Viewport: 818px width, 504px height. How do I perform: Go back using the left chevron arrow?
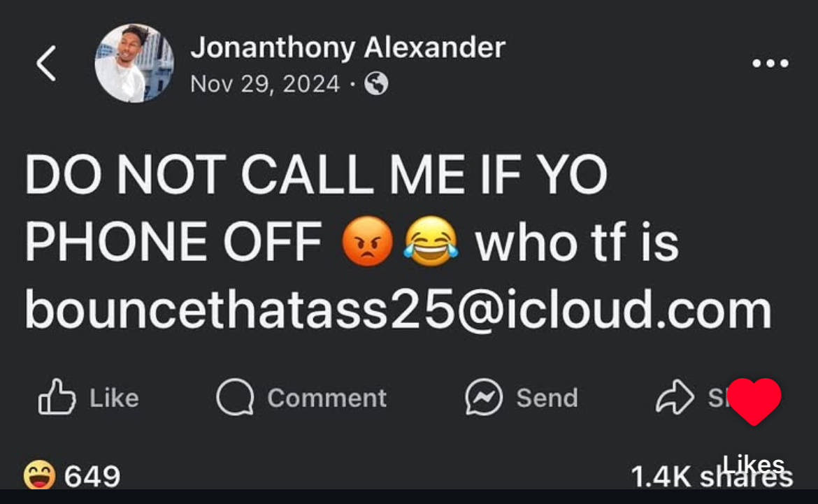tap(46, 63)
